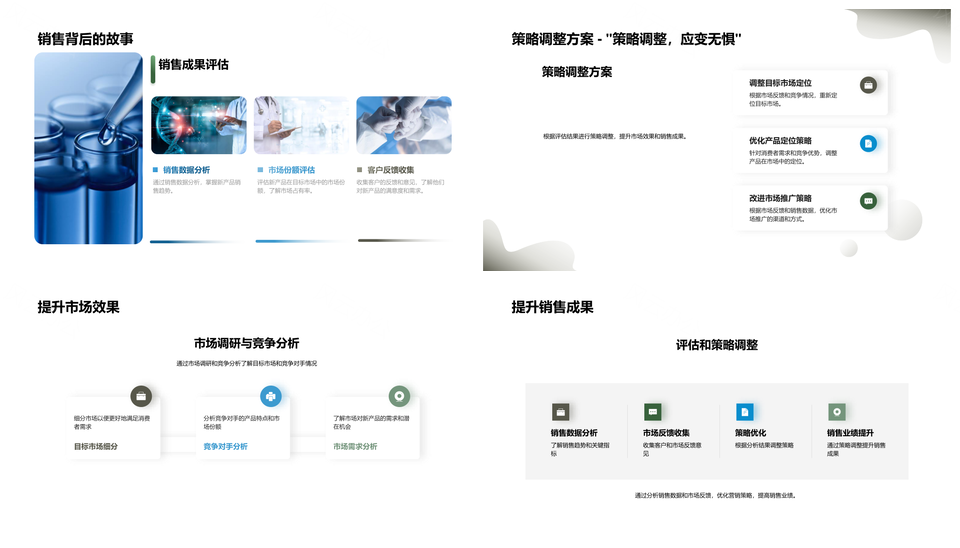Select the image above 客户反馈收集
This screenshot has height=548, width=960.
[x=403, y=125]
